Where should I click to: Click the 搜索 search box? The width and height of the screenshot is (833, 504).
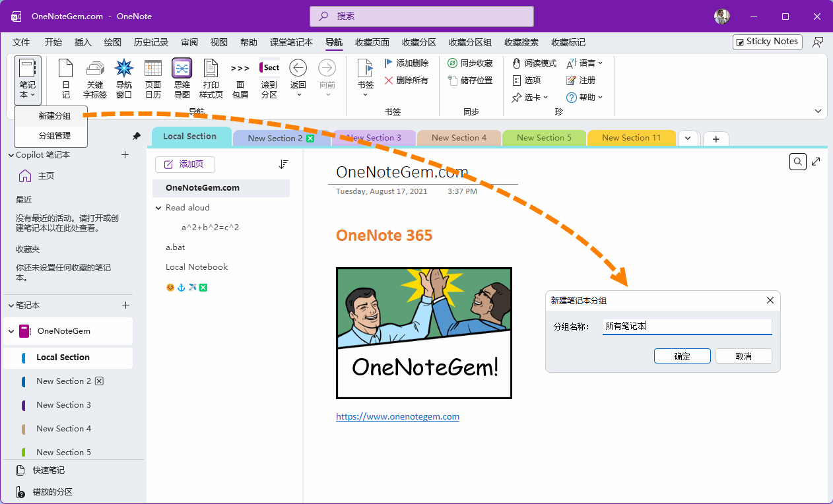422,16
